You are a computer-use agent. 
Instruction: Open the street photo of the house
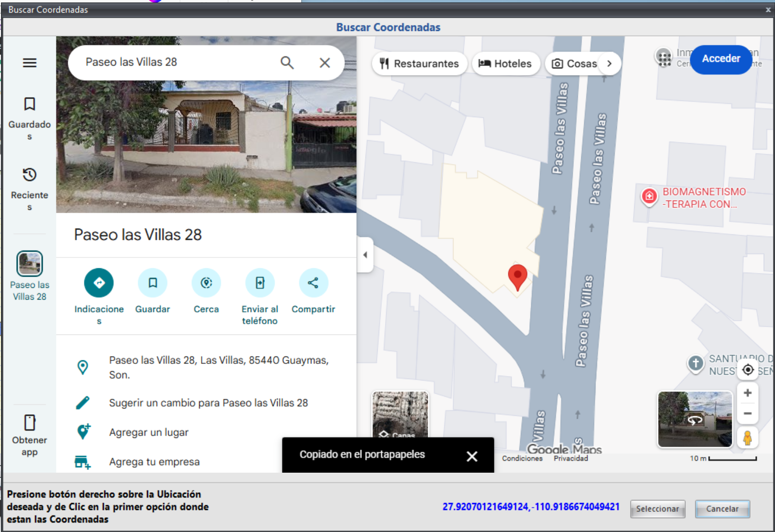pyautogui.click(x=206, y=146)
